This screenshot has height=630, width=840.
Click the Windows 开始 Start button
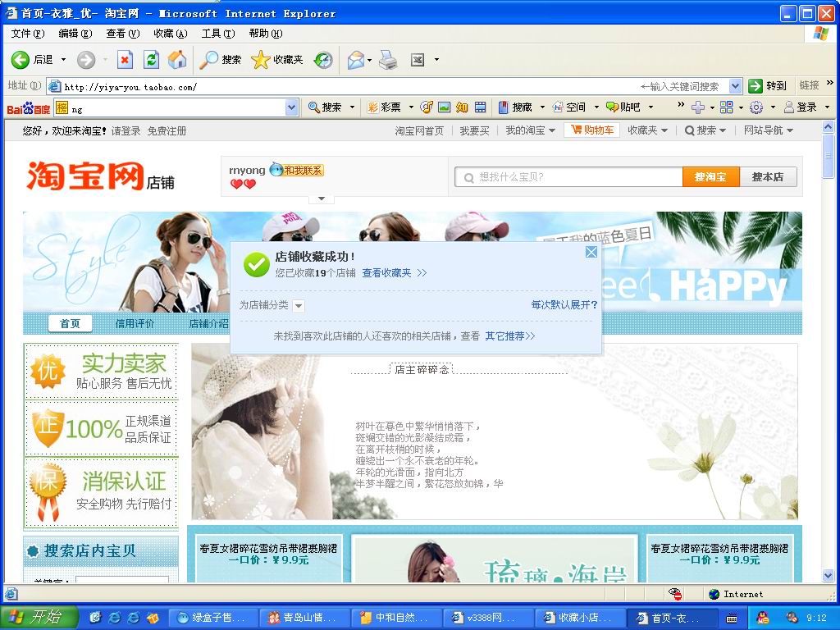point(39,617)
